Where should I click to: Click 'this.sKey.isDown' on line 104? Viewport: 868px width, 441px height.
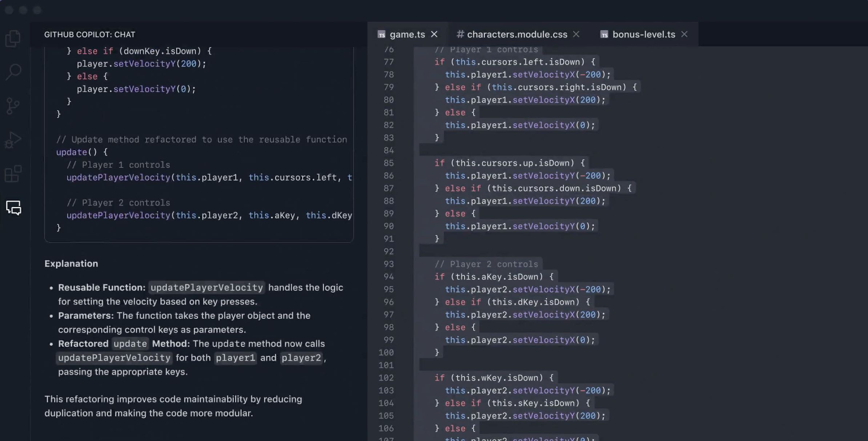[533, 403]
